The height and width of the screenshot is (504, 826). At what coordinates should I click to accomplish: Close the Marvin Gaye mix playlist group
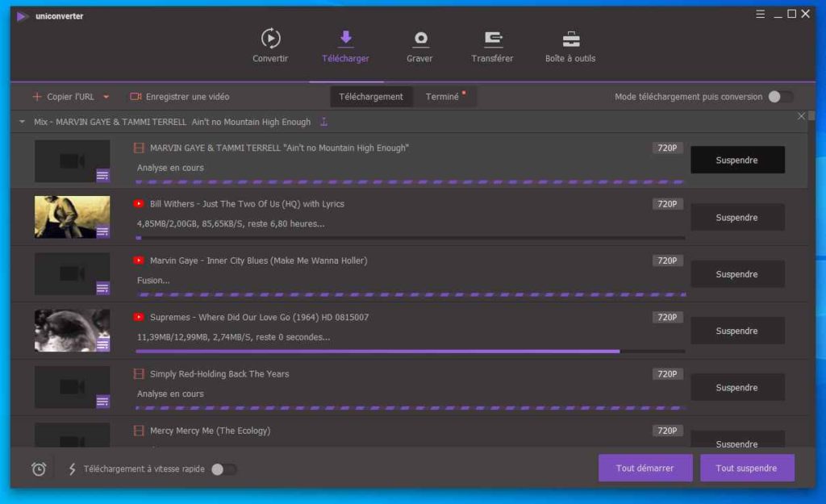pos(801,116)
